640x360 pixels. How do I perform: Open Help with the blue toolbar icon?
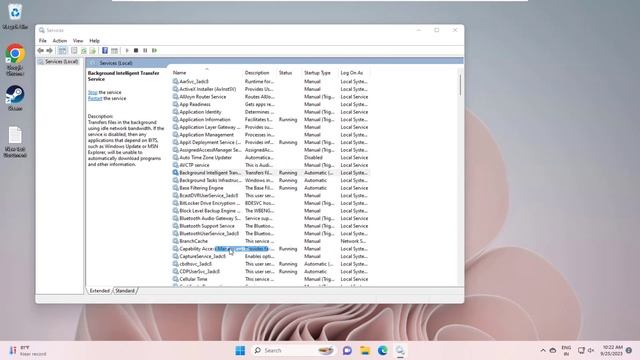coord(105,51)
